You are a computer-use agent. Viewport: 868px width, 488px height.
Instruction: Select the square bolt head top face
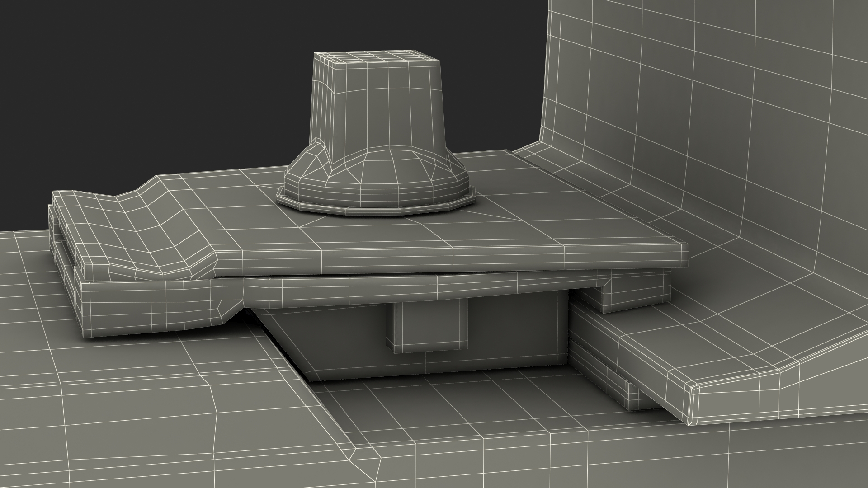(377, 56)
